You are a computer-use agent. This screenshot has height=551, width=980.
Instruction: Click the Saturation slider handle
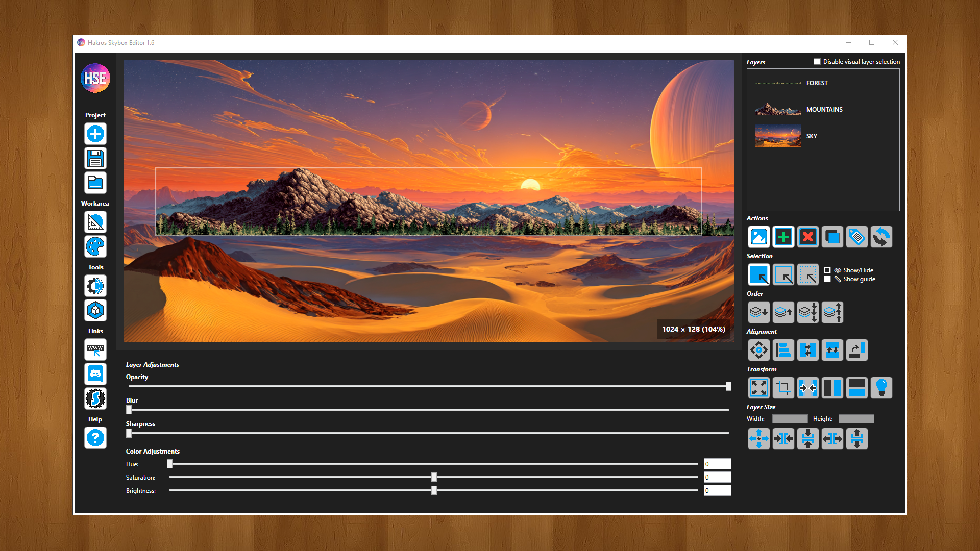pos(434,477)
